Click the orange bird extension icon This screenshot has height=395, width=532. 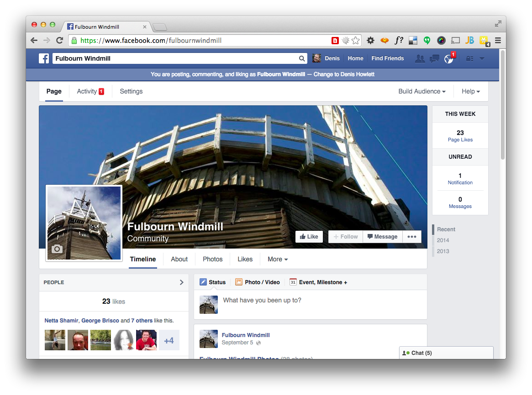pyautogui.click(x=385, y=41)
